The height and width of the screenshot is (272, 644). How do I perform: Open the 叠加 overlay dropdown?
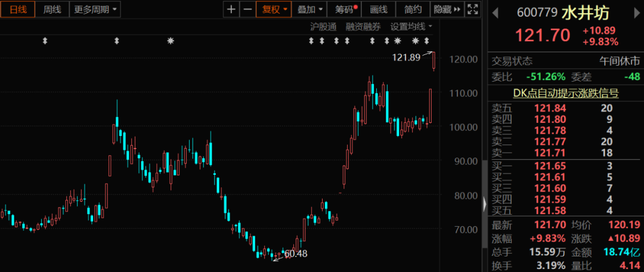(x=311, y=9)
